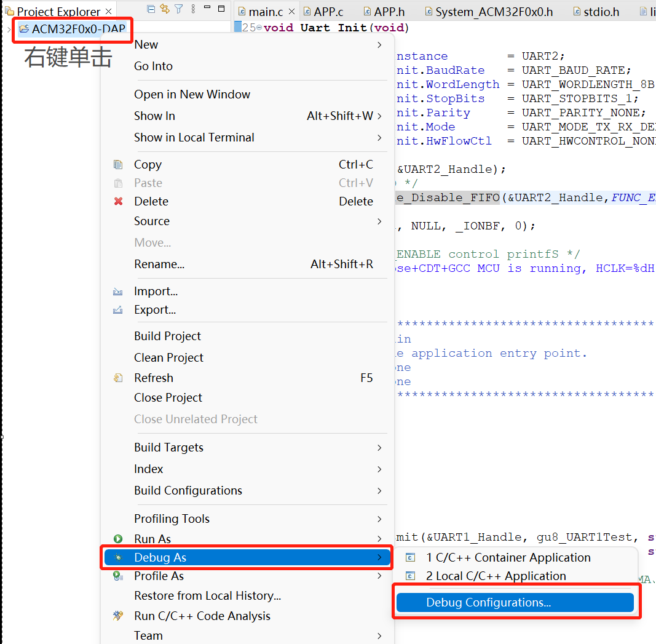656x644 pixels.
Task: Close the Project Explorer view tab
Action: point(109,12)
